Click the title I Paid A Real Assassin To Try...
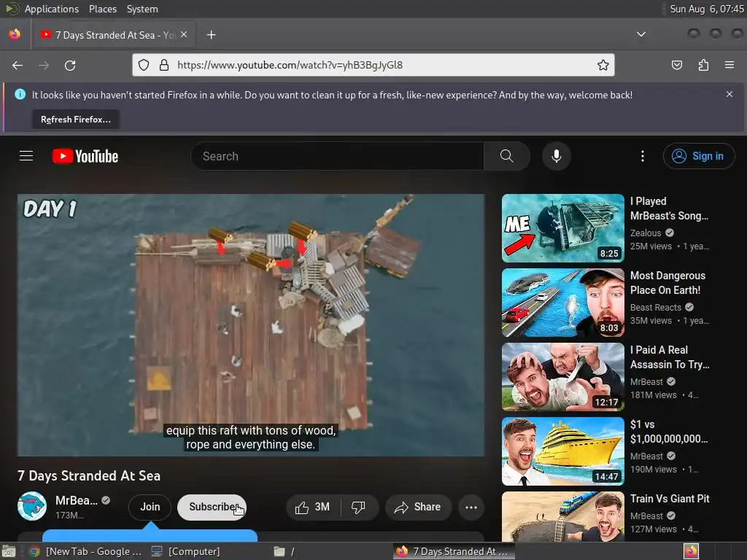 670,357
